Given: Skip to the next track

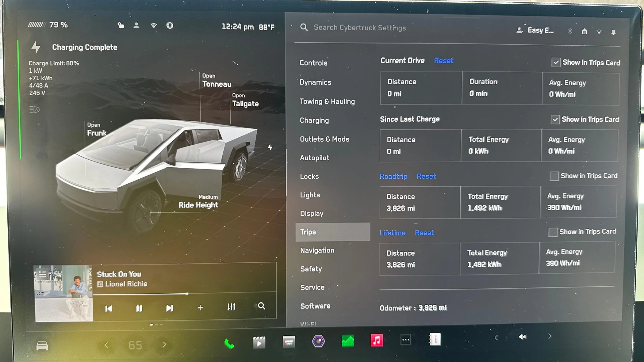Looking at the screenshot, I should (x=169, y=308).
